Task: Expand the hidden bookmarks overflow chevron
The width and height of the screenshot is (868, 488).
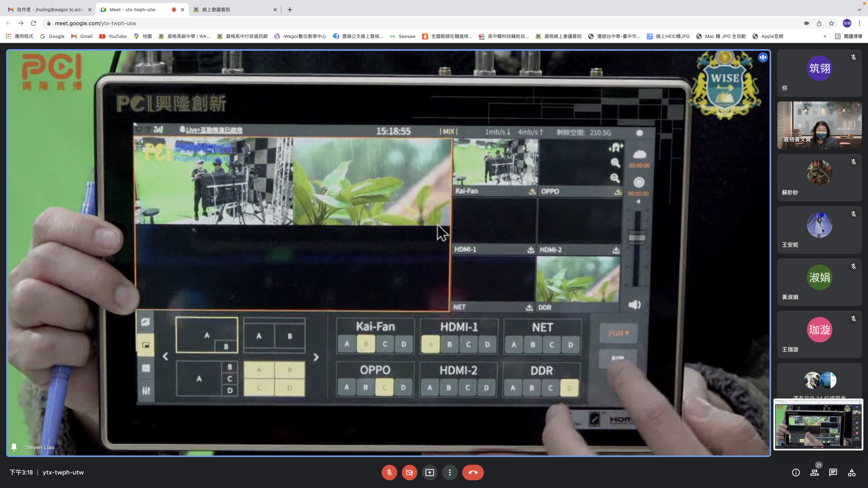Action: pos(825,36)
